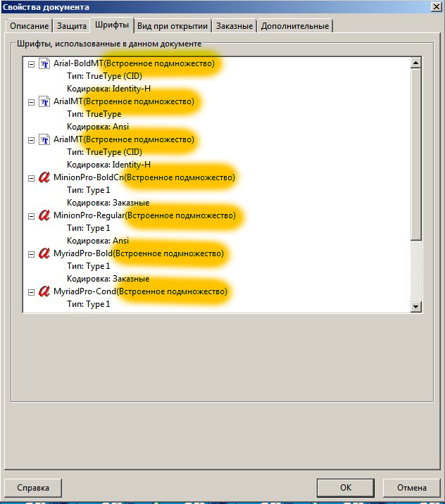Screen dimensions: 445x504
Task: Select 'Кодировка: Заказные' under MyriadPro-Bold
Action: coord(108,278)
